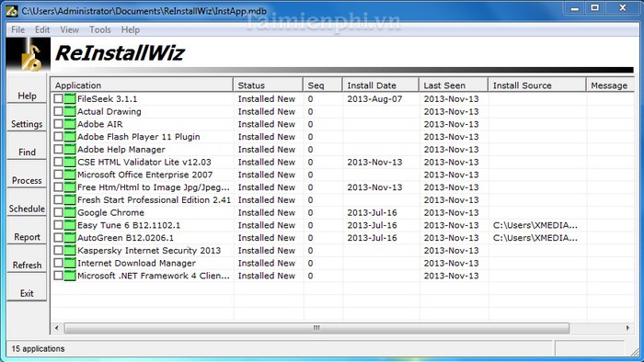Viewport: 644px width, 362px height.
Task: Click the Message column header
Action: pos(610,85)
